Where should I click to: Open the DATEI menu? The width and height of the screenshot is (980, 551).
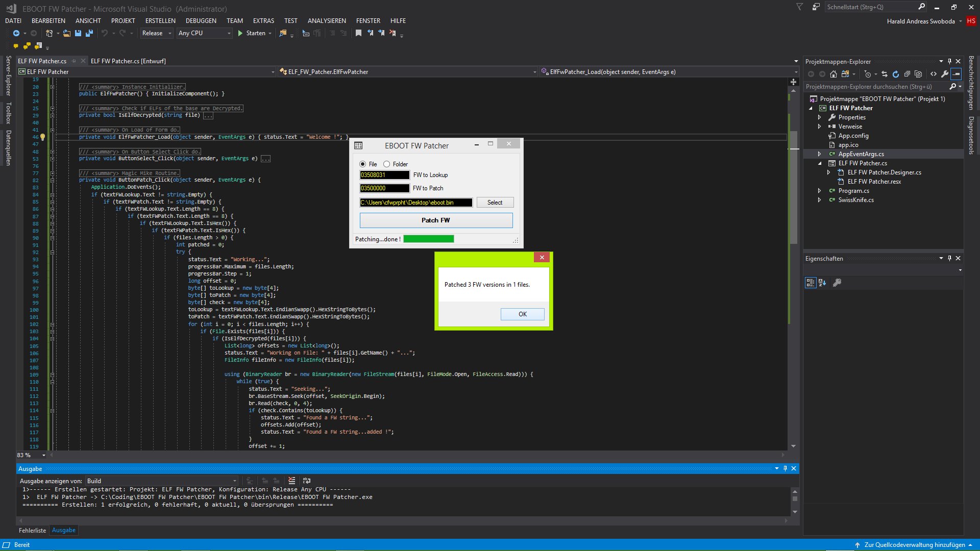[x=13, y=21]
